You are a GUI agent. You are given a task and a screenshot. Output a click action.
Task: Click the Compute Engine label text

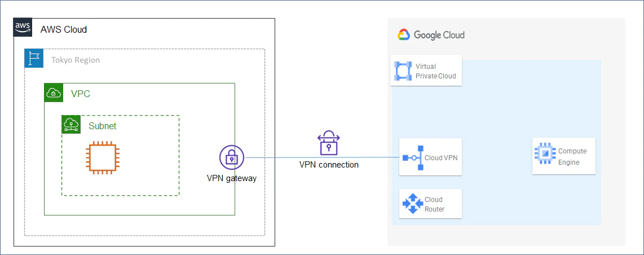pos(572,156)
